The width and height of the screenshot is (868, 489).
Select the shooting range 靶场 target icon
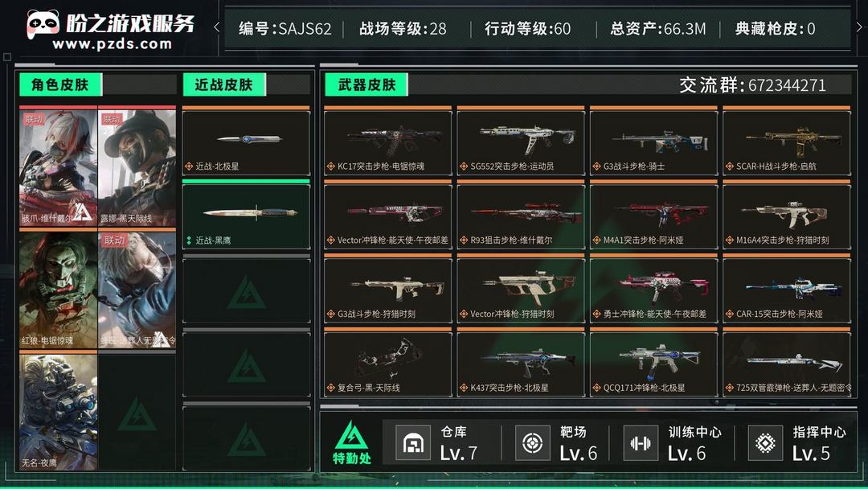(x=533, y=443)
